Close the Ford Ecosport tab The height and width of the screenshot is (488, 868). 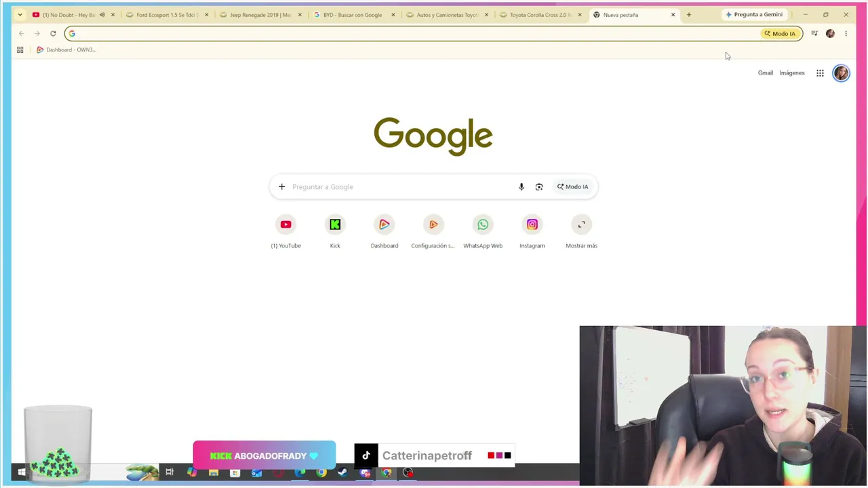[x=206, y=14]
